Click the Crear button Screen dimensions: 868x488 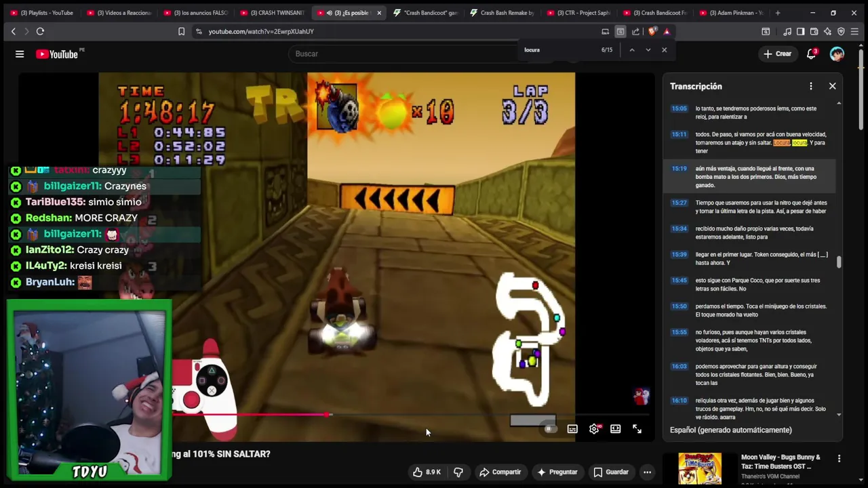pos(777,54)
